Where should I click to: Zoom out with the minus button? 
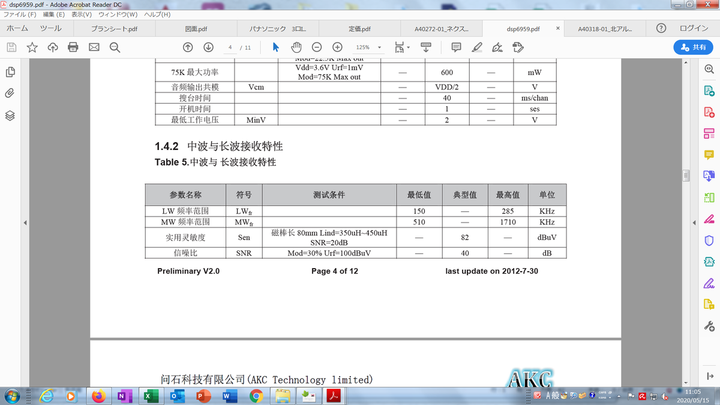(318, 47)
